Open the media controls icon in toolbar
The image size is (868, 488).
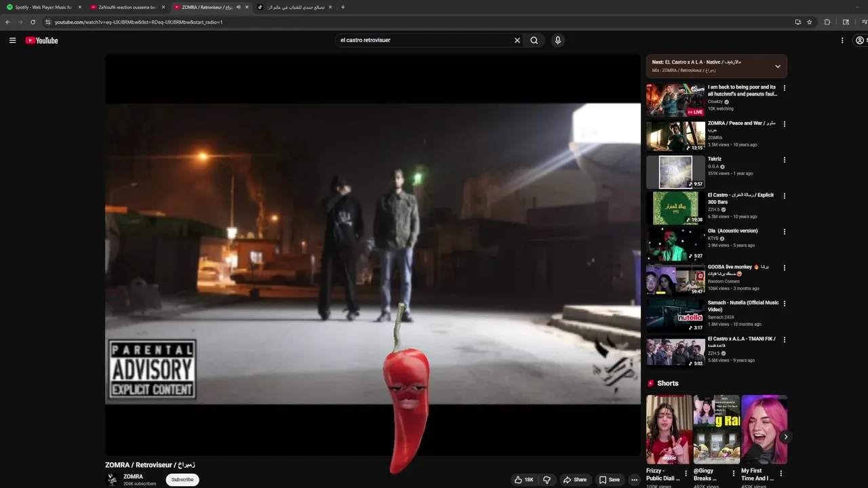click(864, 22)
